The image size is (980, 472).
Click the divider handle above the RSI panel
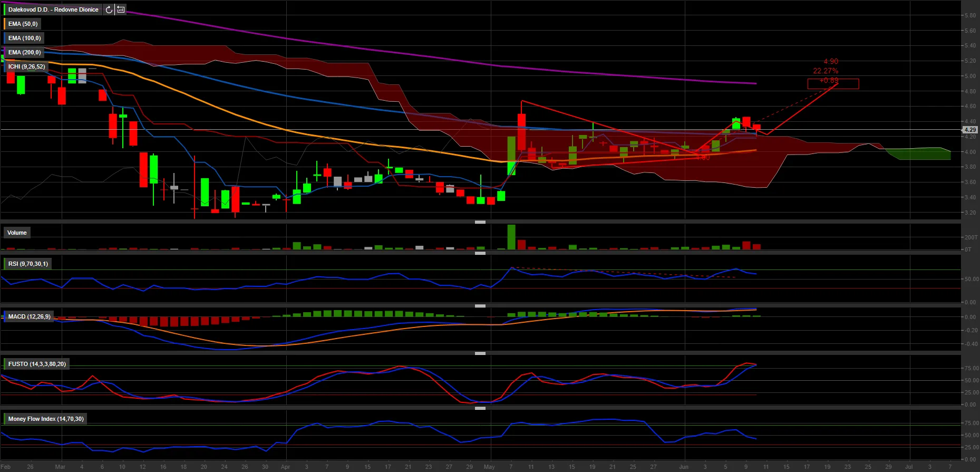click(x=480, y=253)
